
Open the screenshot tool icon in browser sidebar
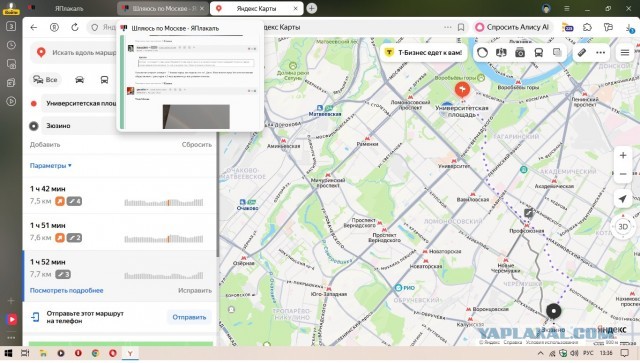click(x=11, y=64)
